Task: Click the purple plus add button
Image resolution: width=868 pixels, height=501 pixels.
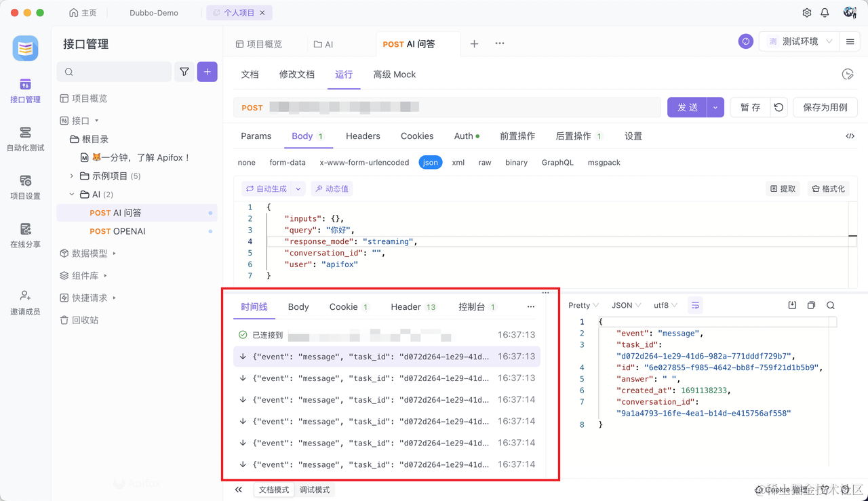Action: (208, 72)
